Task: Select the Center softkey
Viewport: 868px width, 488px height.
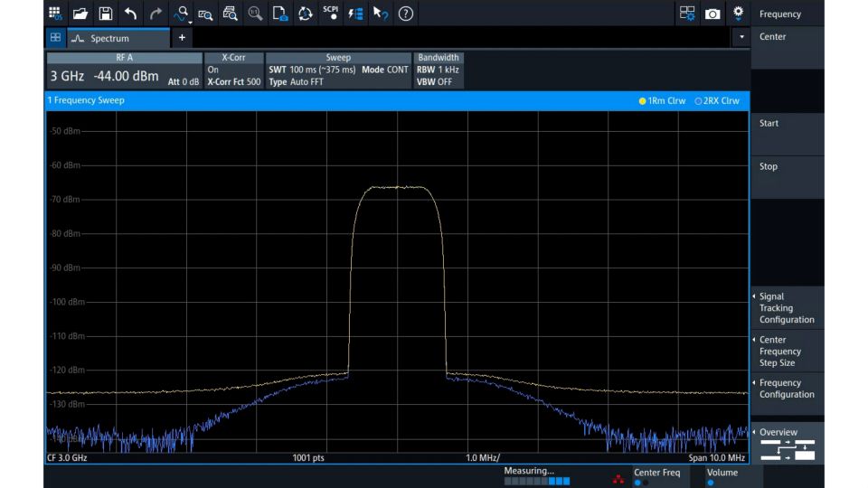Action: coord(788,48)
